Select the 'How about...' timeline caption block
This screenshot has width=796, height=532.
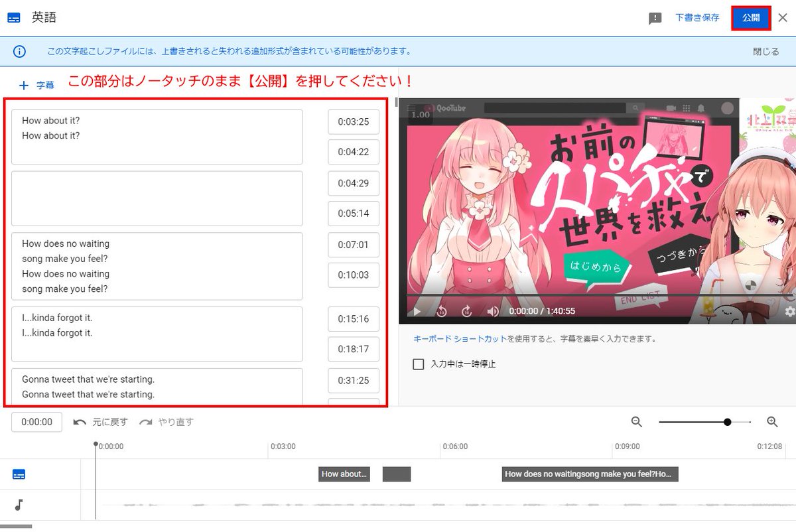(x=344, y=474)
